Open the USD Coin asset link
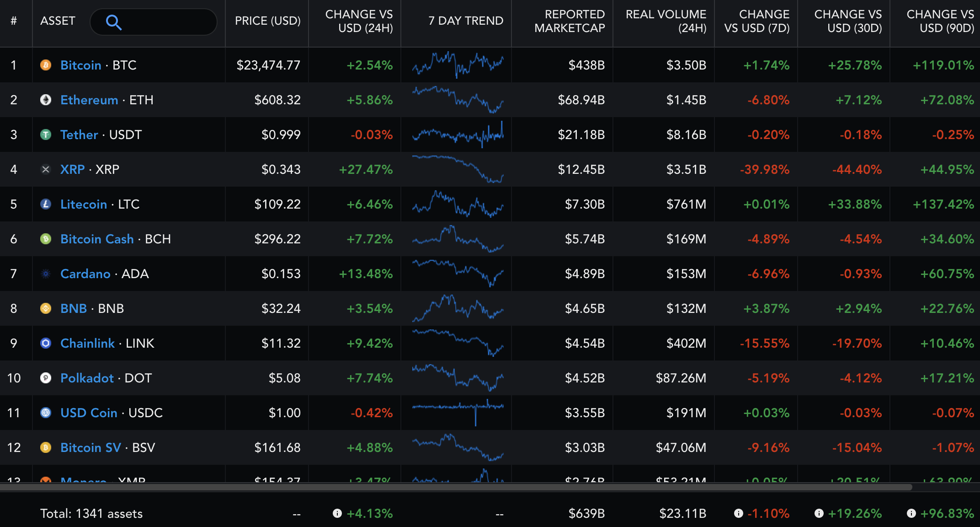The width and height of the screenshot is (980, 527). click(x=89, y=413)
